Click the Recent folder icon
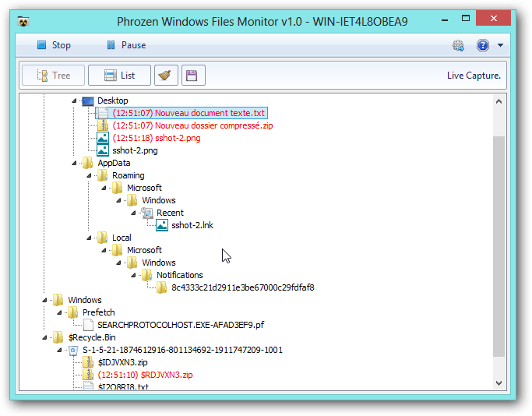The width and height of the screenshot is (532, 416). [x=147, y=213]
